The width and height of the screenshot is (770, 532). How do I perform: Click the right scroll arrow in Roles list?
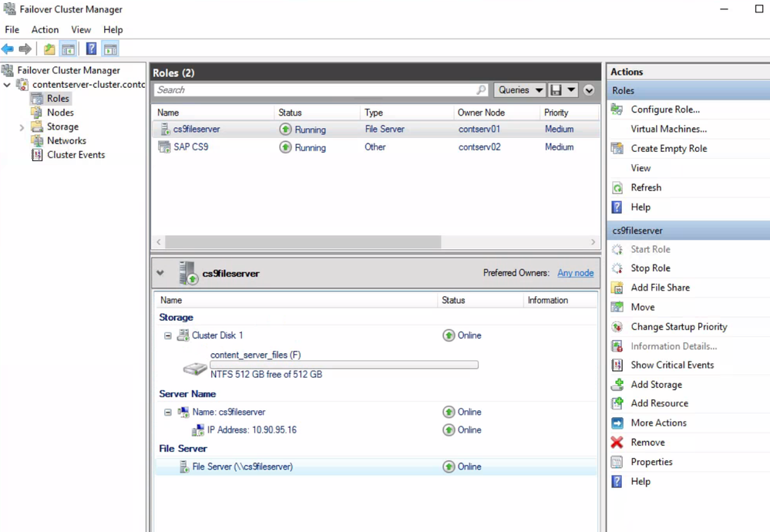click(x=593, y=241)
